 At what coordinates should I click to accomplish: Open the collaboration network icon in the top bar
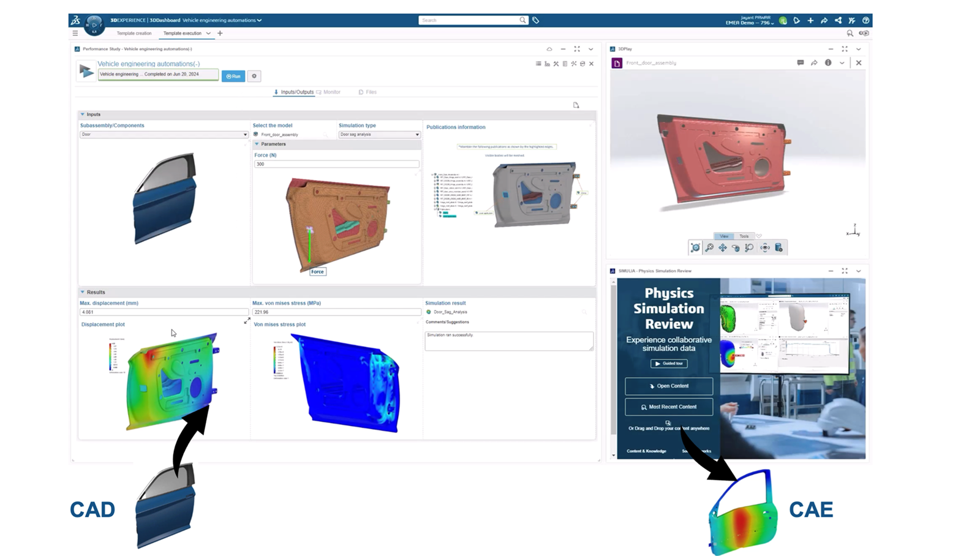(x=838, y=21)
